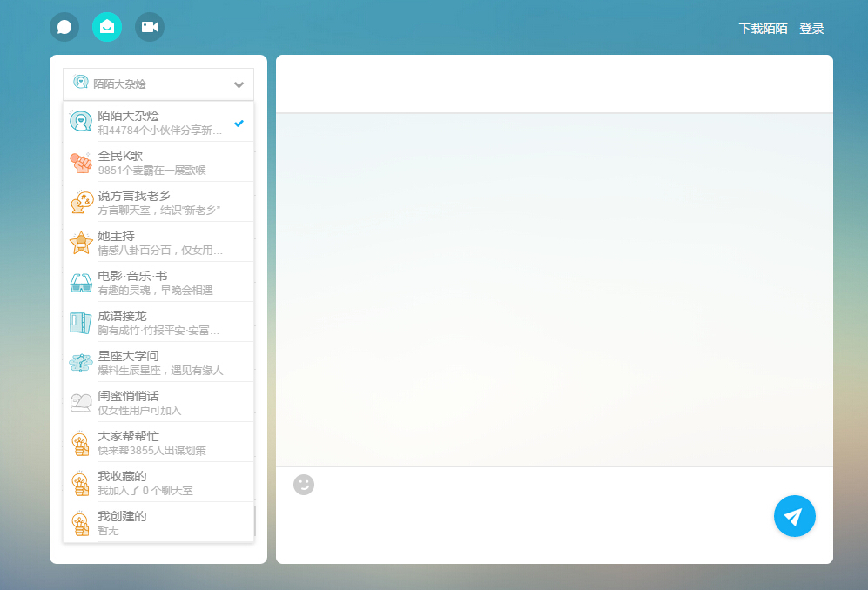Click the 电影·音乐·书 glasses icon

click(x=81, y=281)
